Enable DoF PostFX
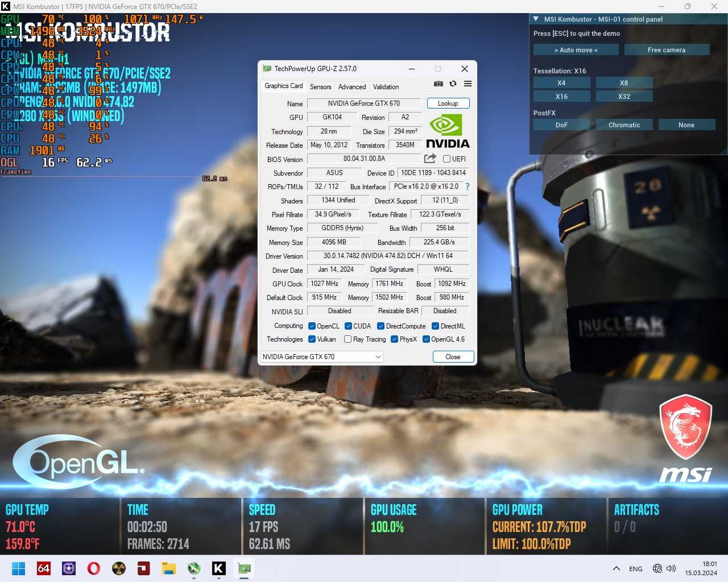Screen dimensions: 728x582 point(561,125)
